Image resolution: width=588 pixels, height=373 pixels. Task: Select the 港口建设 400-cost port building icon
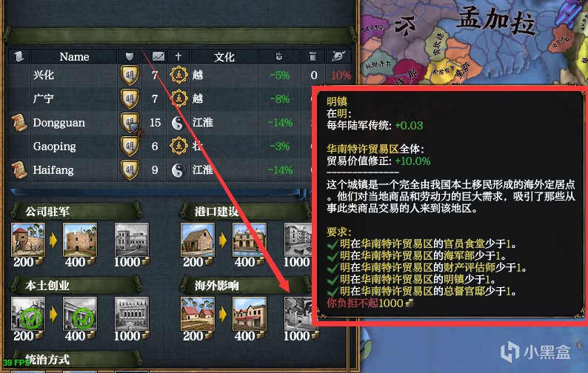click(x=250, y=241)
